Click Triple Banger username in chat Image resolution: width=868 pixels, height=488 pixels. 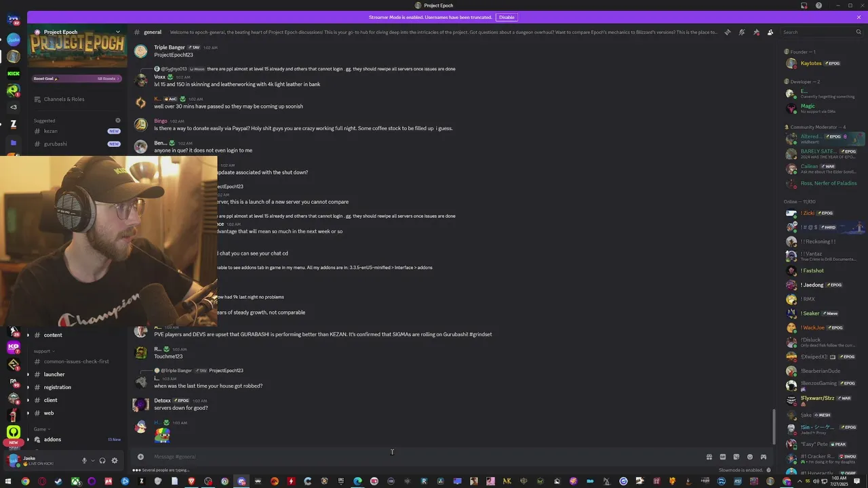(x=170, y=47)
